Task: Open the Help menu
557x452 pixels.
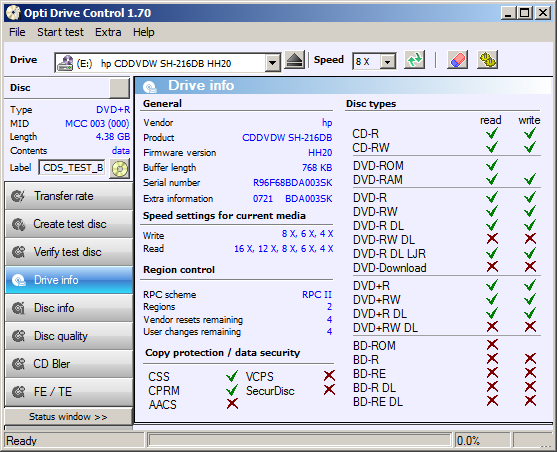Action: (144, 32)
